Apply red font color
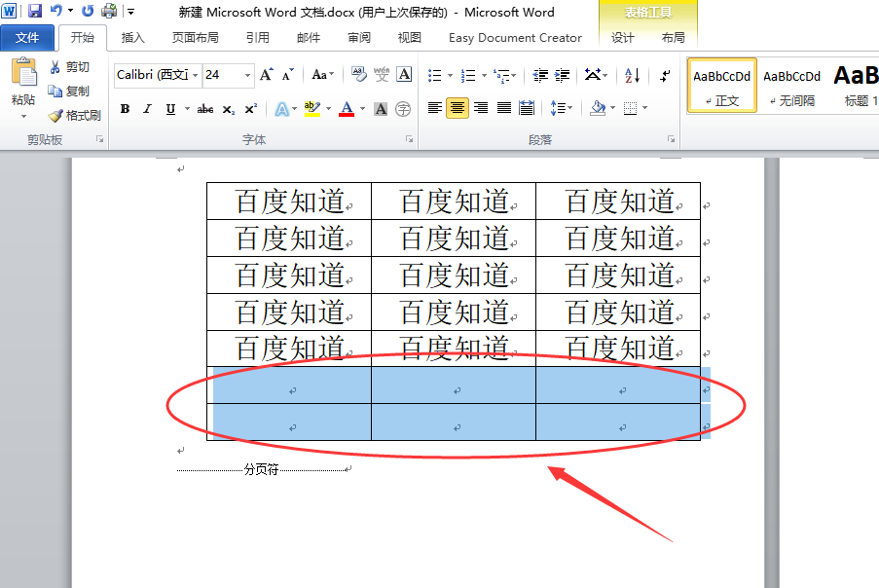Image resolution: width=879 pixels, height=588 pixels. [347, 109]
